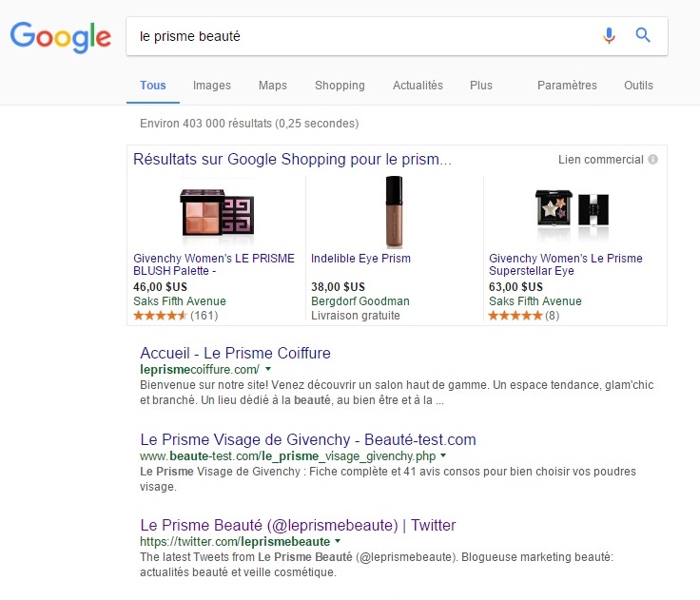This screenshot has height=600, width=700.
Task: Open Indelible Eye Prism product link
Action: click(x=360, y=259)
